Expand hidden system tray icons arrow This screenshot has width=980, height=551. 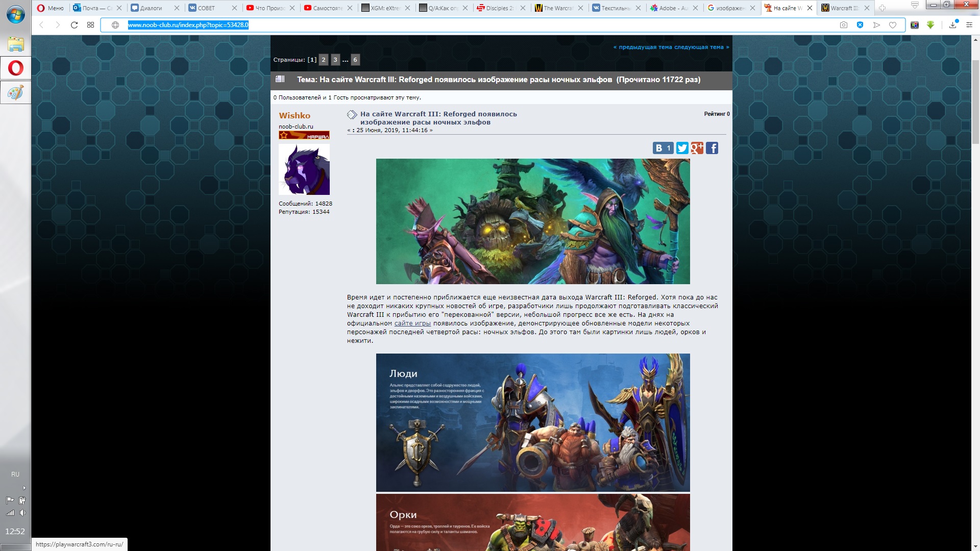tap(24, 488)
